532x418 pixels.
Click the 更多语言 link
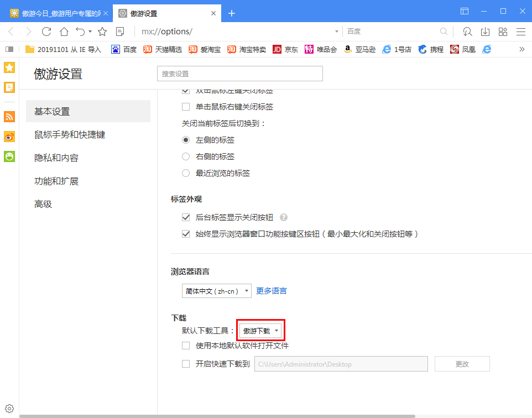click(x=272, y=290)
